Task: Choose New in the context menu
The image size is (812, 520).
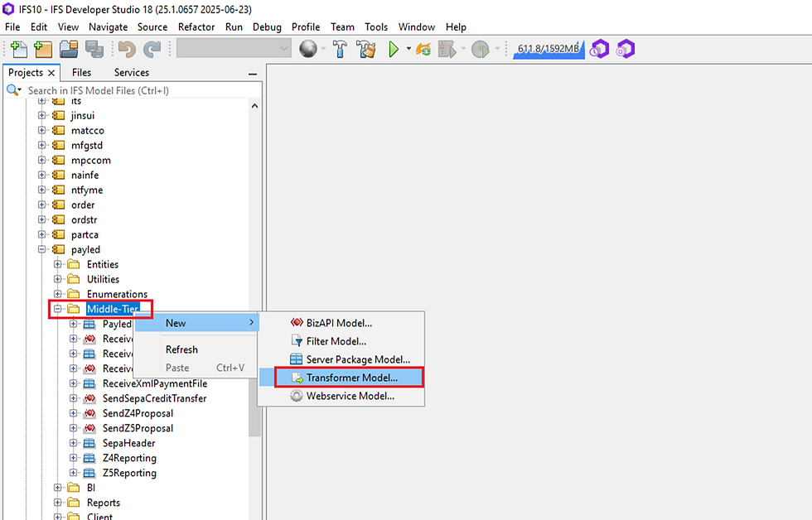Action: 196,323
